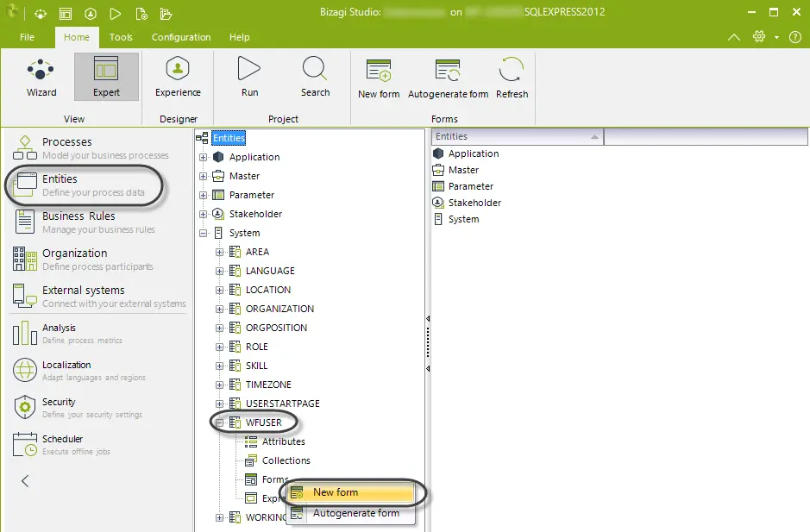Expand the Master tree node

pyautogui.click(x=203, y=176)
